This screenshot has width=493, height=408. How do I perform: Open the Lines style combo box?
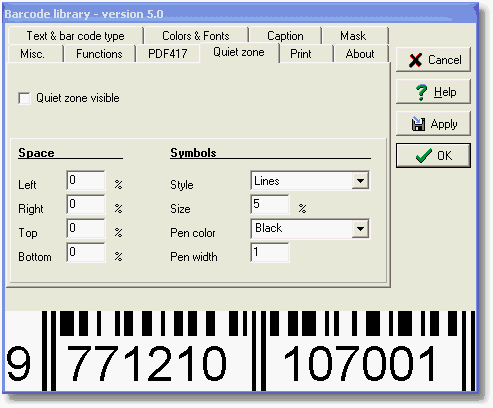[x=310, y=181]
